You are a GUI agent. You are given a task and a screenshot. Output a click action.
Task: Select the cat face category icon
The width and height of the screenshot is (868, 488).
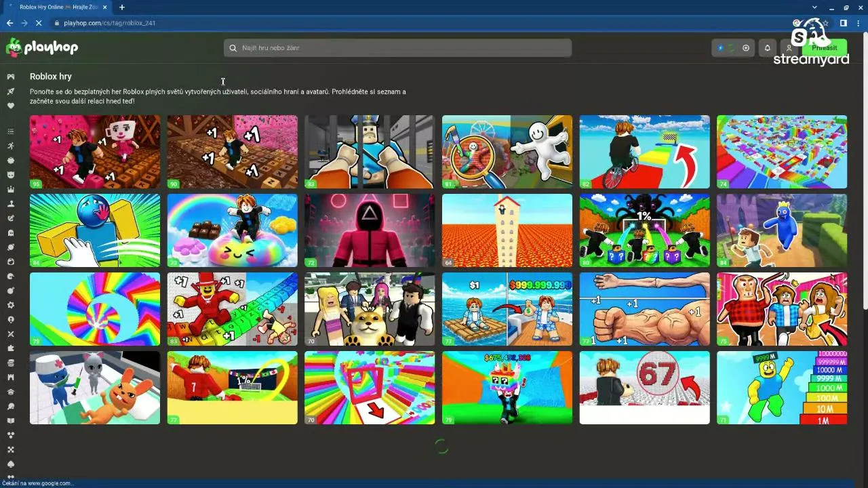tap(11, 175)
